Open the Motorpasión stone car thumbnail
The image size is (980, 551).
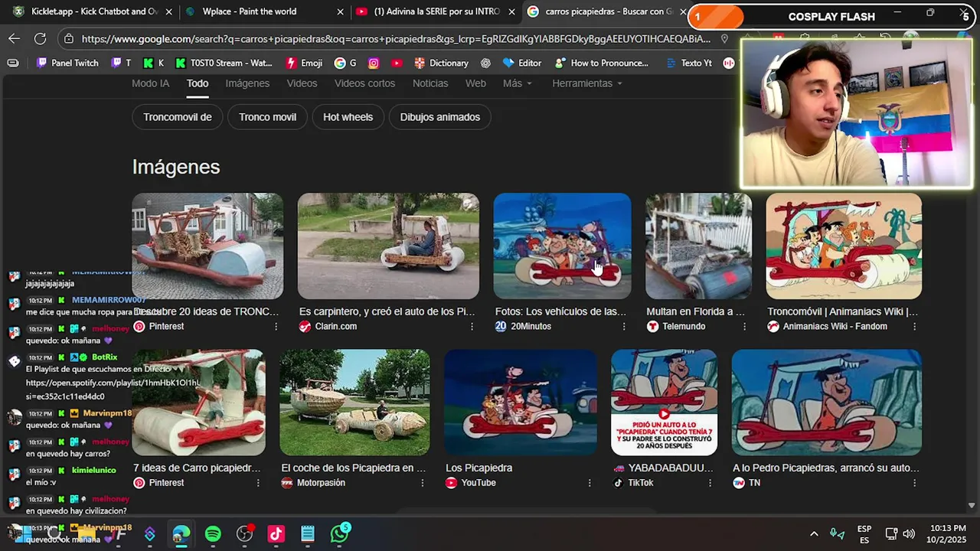tap(354, 403)
